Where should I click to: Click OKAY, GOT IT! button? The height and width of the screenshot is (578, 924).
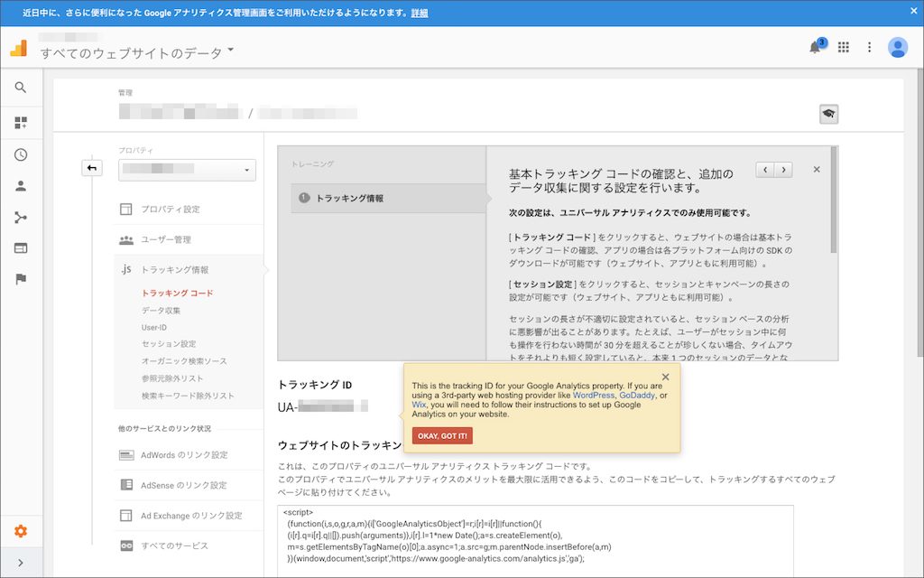(442, 436)
